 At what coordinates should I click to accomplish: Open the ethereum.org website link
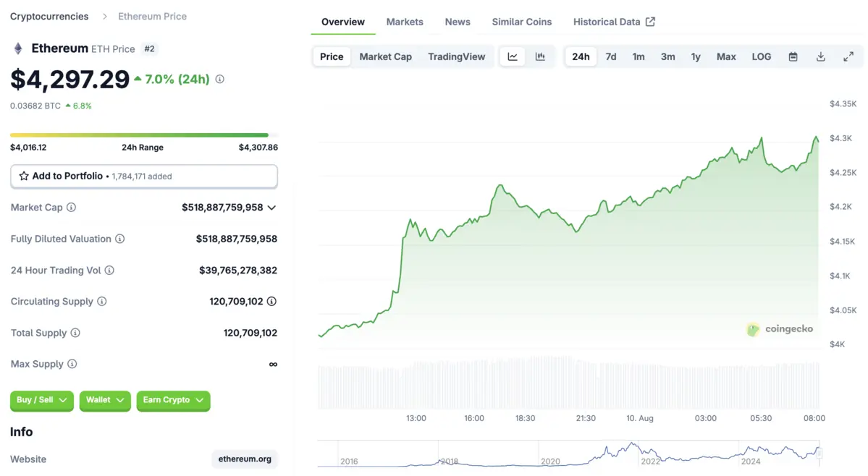tap(245, 459)
